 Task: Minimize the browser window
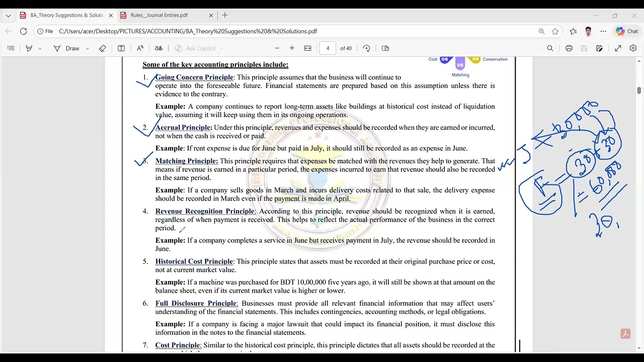595,16
